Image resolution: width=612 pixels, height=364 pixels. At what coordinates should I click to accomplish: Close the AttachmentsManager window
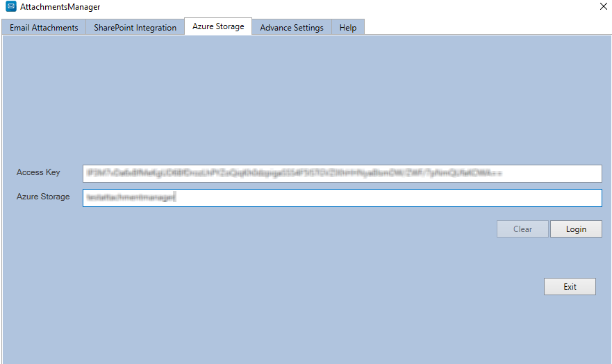click(x=602, y=7)
